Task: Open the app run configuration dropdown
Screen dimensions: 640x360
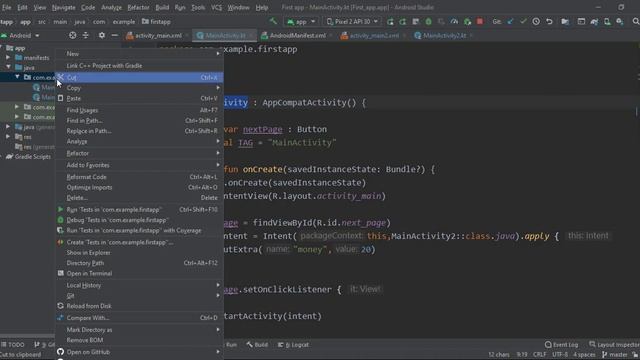Action: [302, 22]
